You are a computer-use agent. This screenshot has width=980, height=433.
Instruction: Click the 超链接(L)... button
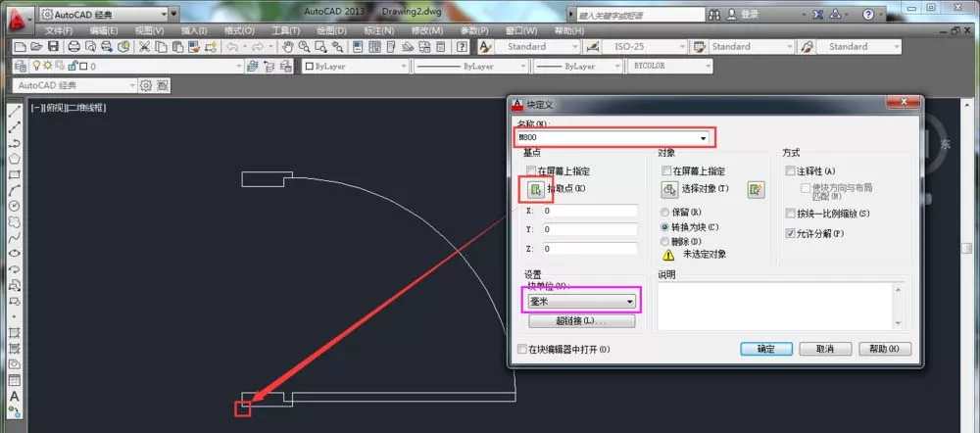(x=582, y=321)
